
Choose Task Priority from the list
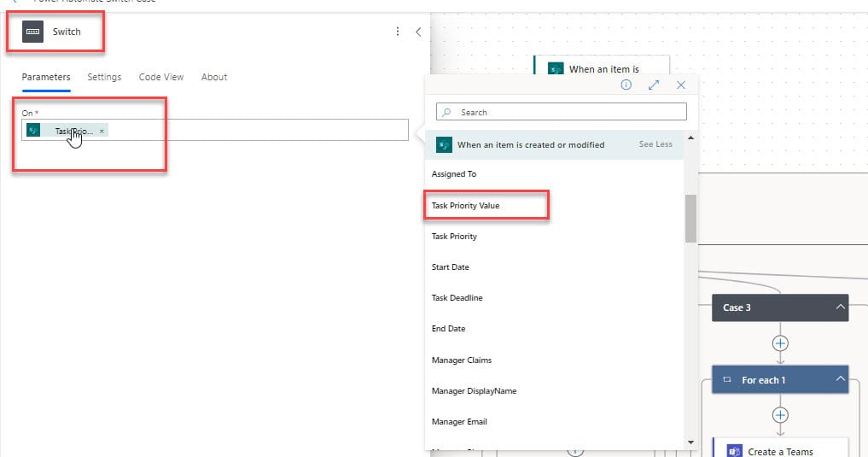pyautogui.click(x=454, y=236)
